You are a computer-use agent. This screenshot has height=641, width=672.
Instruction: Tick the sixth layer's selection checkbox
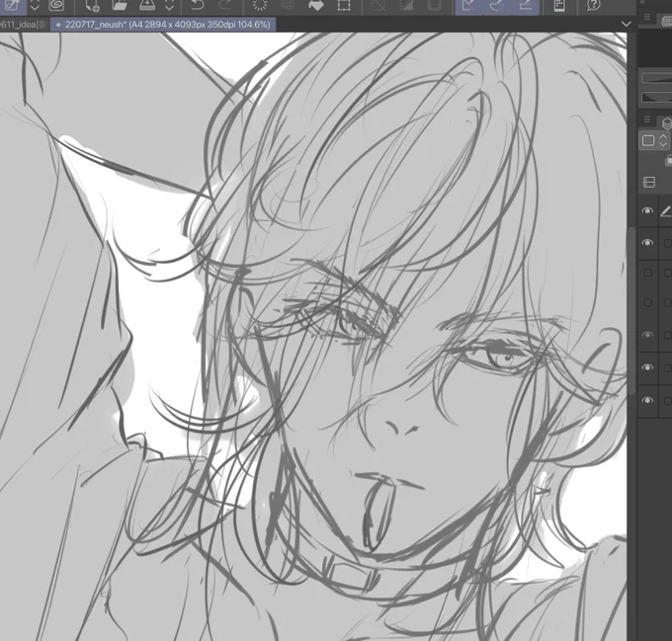click(x=667, y=367)
